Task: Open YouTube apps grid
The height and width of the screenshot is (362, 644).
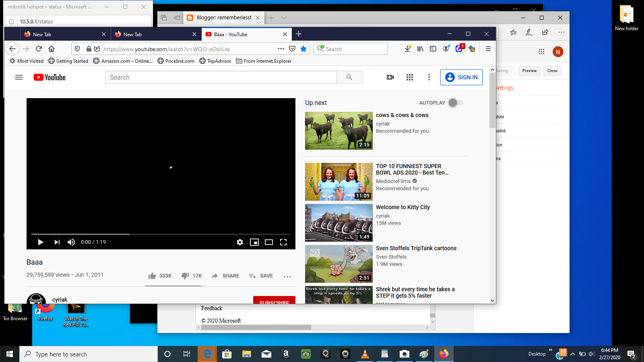Action: [410, 77]
